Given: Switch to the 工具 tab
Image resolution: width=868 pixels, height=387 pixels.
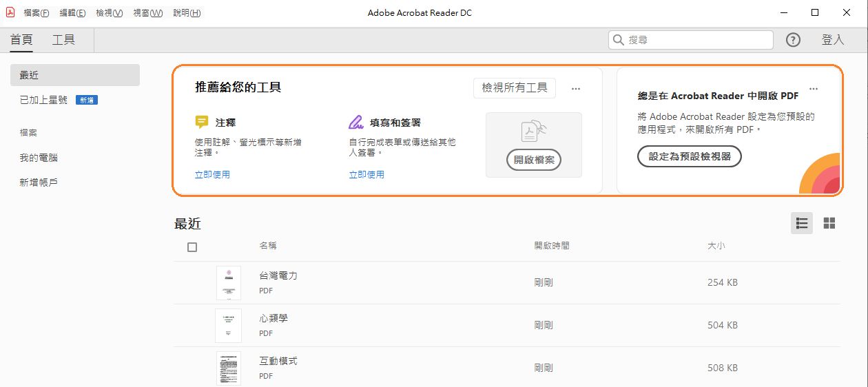Looking at the screenshot, I should [x=63, y=40].
